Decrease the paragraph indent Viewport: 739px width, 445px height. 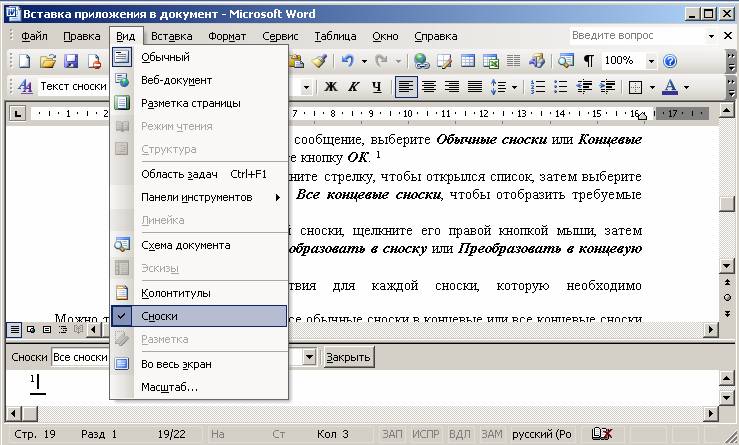coord(584,87)
